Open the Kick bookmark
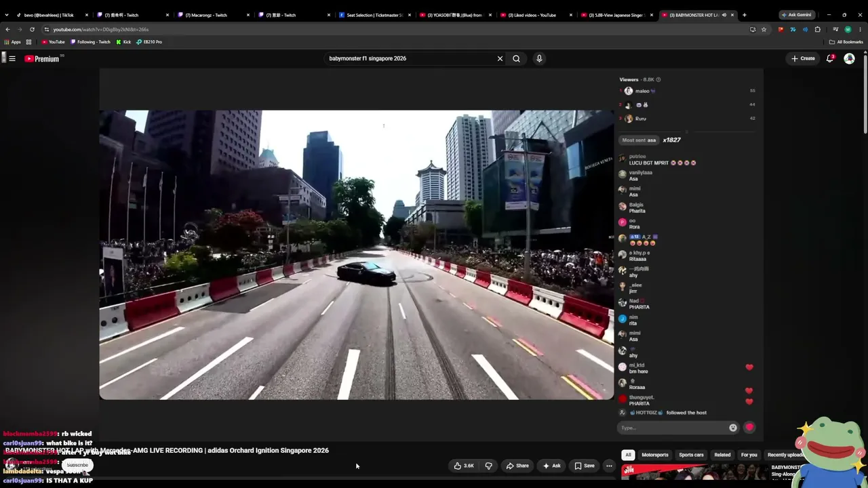Image resolution: width=868 pixels, height=488 pixels. 123,42
